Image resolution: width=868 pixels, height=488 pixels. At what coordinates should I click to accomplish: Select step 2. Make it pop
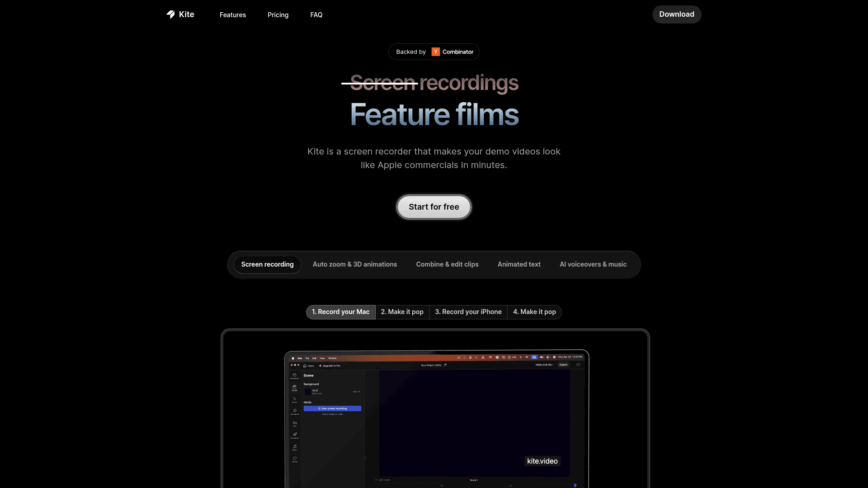coord(402,312)
